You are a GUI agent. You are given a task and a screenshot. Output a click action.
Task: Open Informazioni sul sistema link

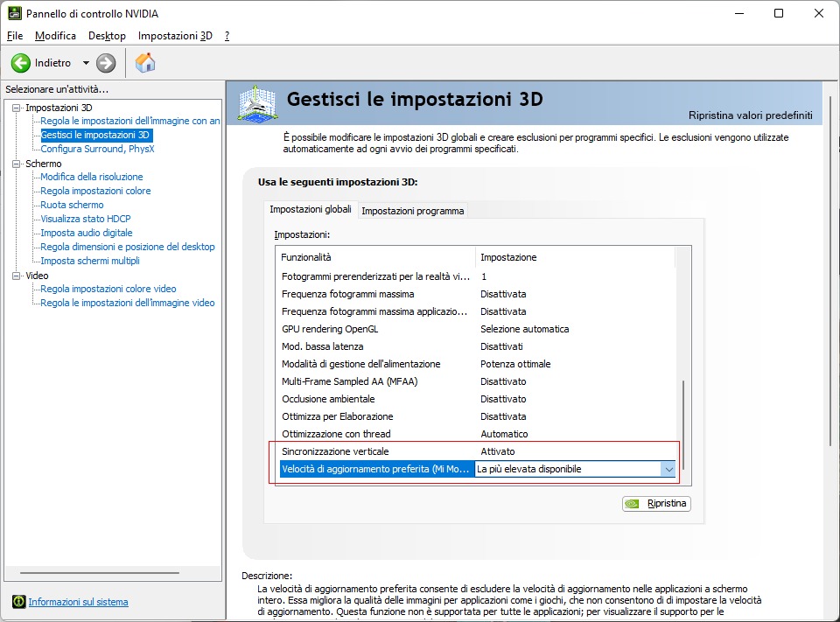(78, 602)
